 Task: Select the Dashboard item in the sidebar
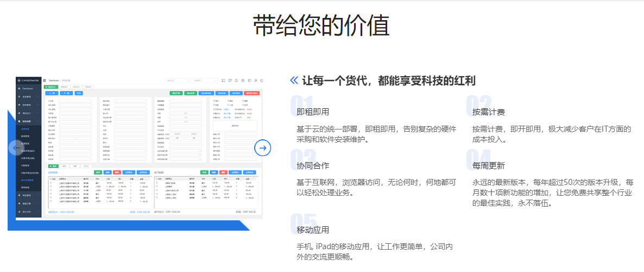[28, 88]
